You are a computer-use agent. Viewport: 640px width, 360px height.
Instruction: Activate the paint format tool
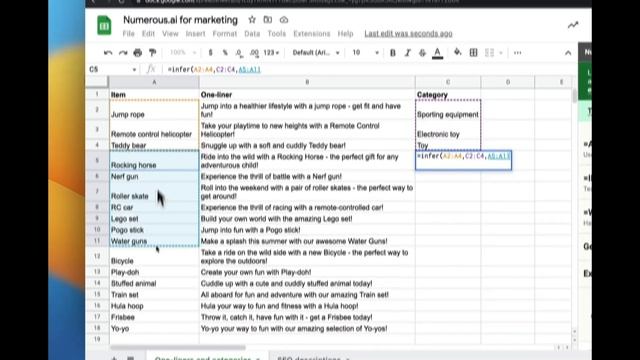pyautogui.click(x=152, y=53)
